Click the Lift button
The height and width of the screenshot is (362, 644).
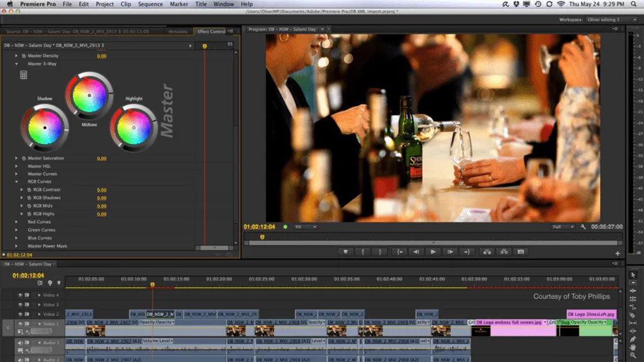(x=487, y=252)
